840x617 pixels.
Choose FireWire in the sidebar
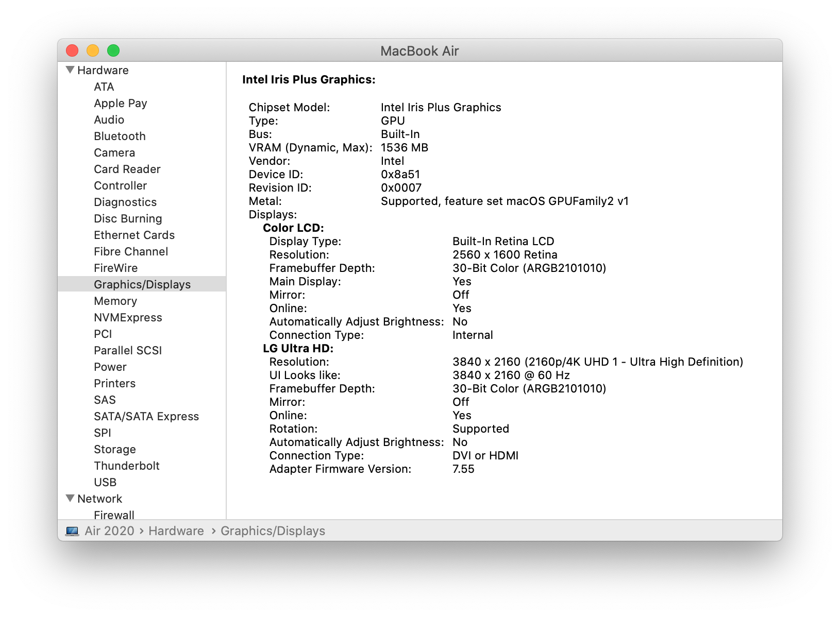[115, 268]
